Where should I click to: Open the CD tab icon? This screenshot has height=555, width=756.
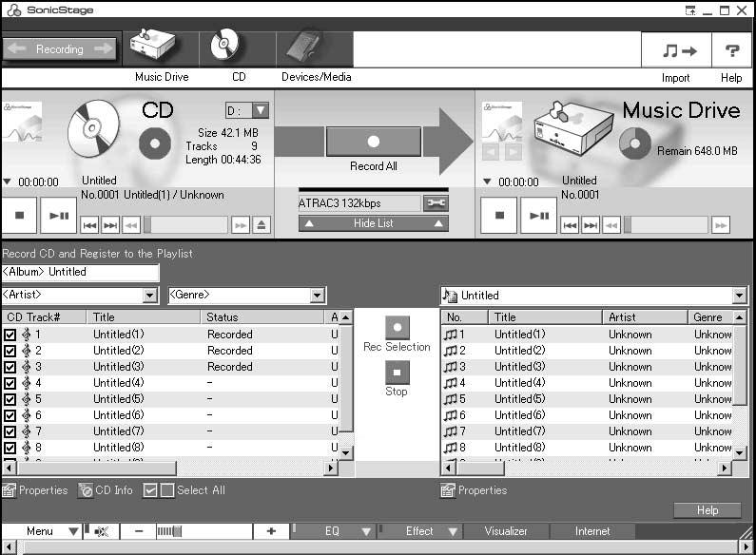[237, 48]
